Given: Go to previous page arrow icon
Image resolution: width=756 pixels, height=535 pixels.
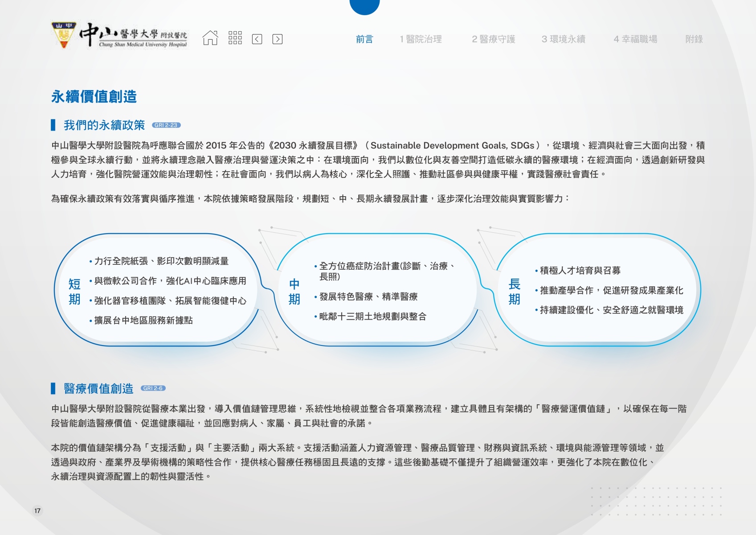Looking at the screenshot, I should (x=257, y=39).
